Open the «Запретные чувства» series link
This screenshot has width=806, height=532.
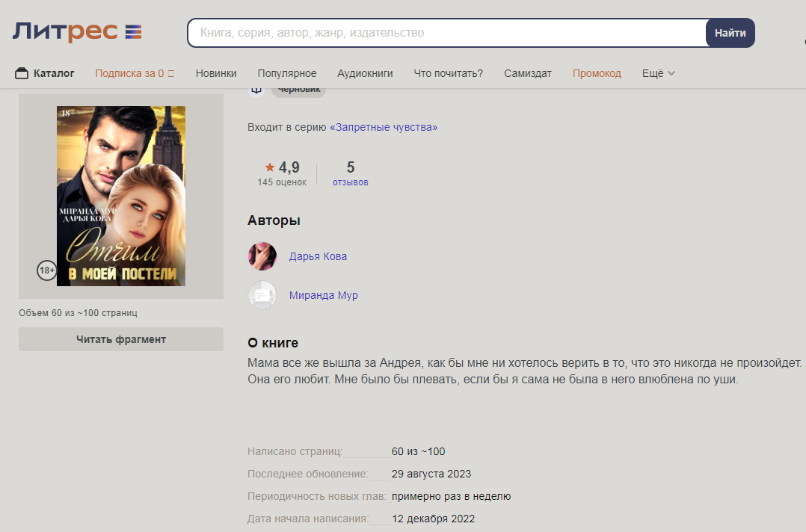(x=384, y=127)
